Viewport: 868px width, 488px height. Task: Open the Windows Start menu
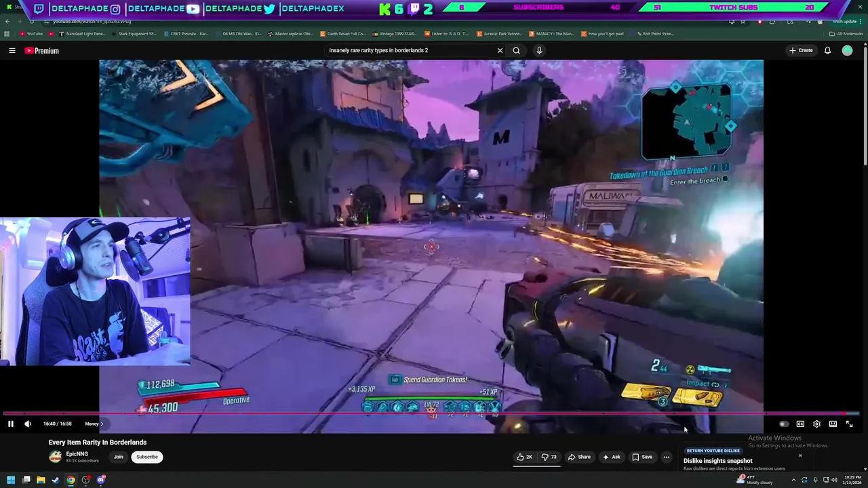(x=10, y=480)
